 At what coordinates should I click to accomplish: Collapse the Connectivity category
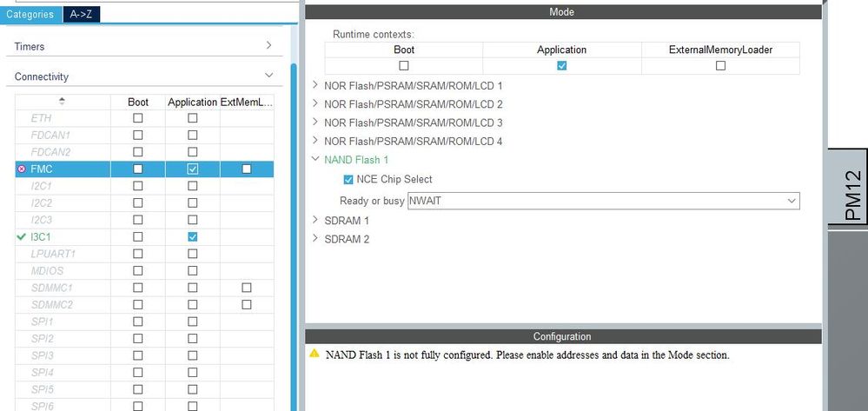click(269, 76)
